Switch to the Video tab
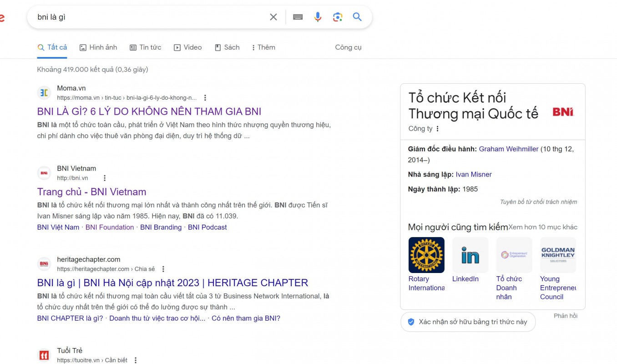 [x=188, y=47]
